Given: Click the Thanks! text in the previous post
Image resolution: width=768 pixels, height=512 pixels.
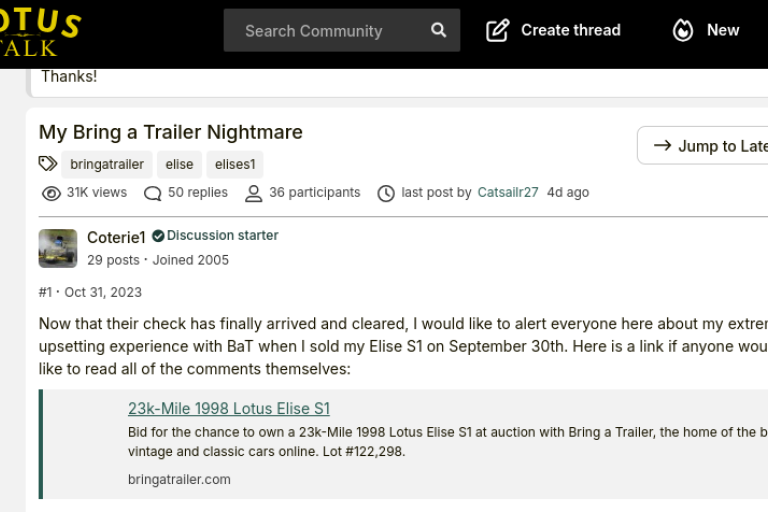Looking at the screenshot, I should tap(69, 76).
